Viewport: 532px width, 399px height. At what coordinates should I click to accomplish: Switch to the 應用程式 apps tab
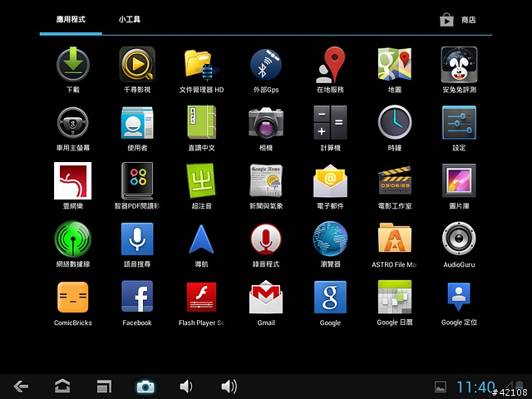[71, 19]
